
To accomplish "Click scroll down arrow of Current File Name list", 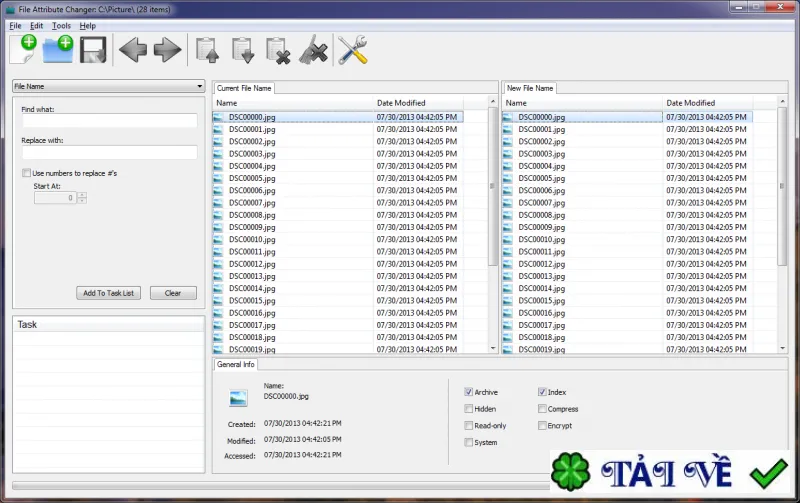I will click(493, 348).
